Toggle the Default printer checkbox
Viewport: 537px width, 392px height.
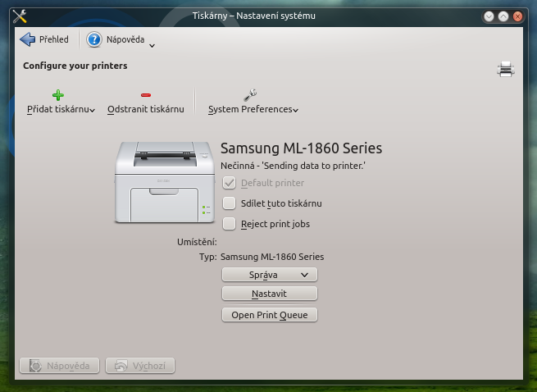click(230, 183)
